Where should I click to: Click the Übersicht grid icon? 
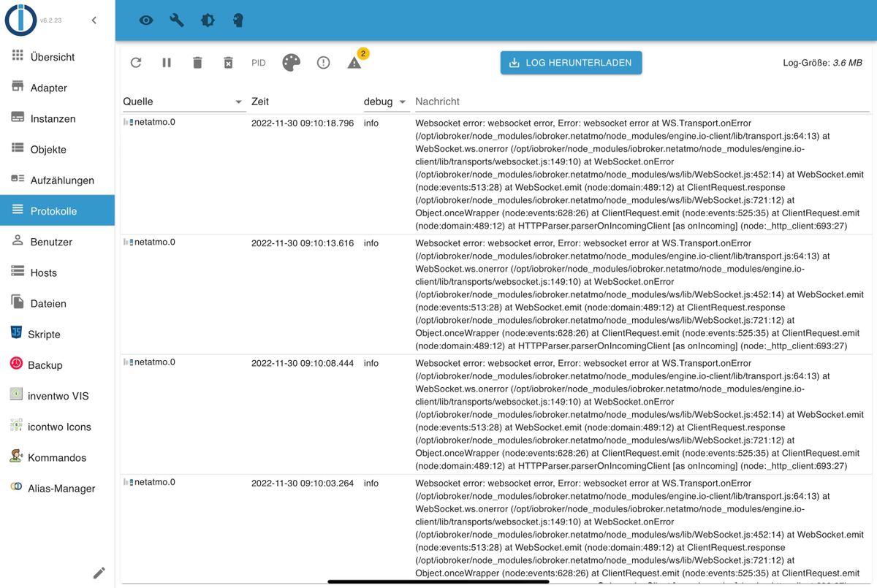(x=18, y=56)
